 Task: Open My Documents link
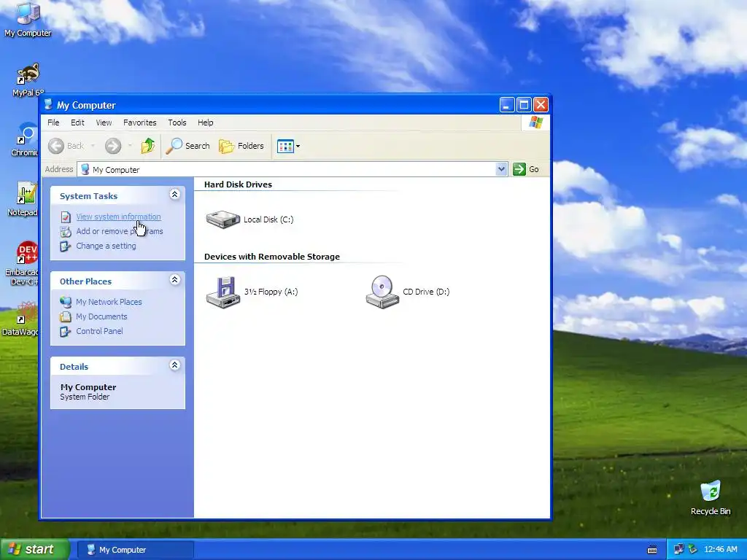pyautogui.click(x=102, y=316)
